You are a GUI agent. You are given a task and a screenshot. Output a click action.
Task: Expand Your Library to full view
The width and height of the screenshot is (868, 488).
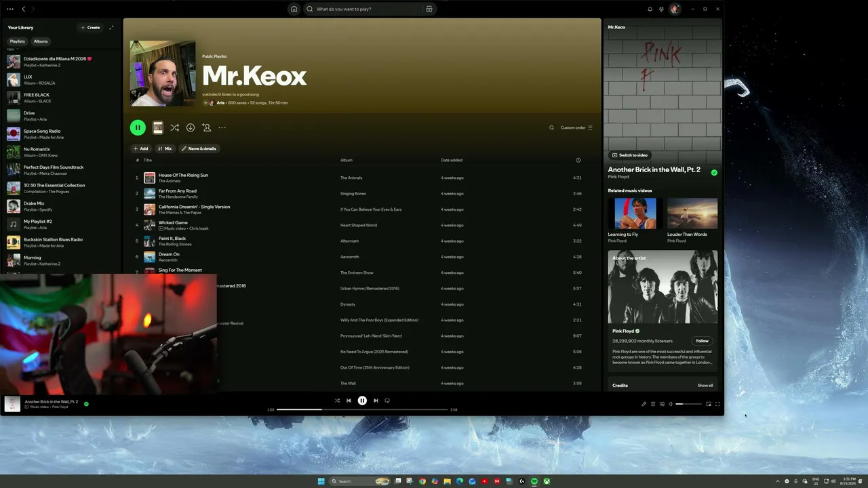(x=111, y=28)
